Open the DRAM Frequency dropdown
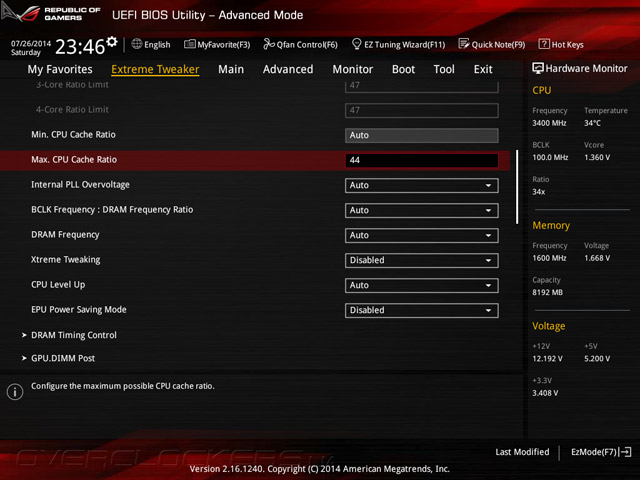 tap(421, 236)
